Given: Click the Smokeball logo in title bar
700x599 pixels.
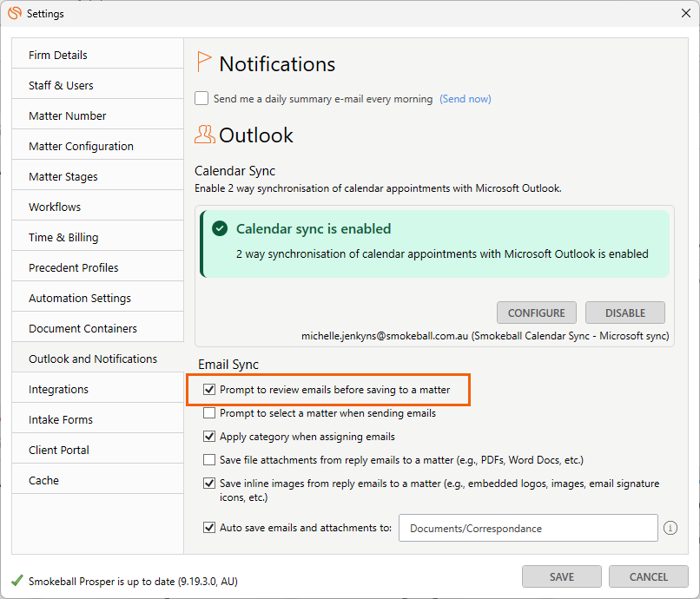Looking at the screenshot, I should [14, 13].
